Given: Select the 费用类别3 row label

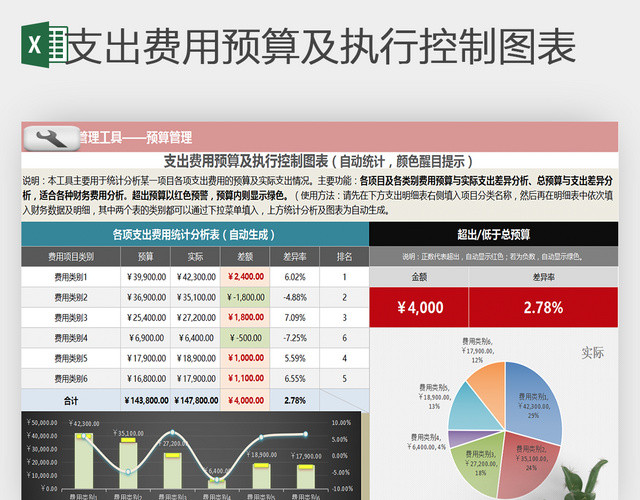Looking at the screenshot, I should pyautogui.click(x=71, y=318).
